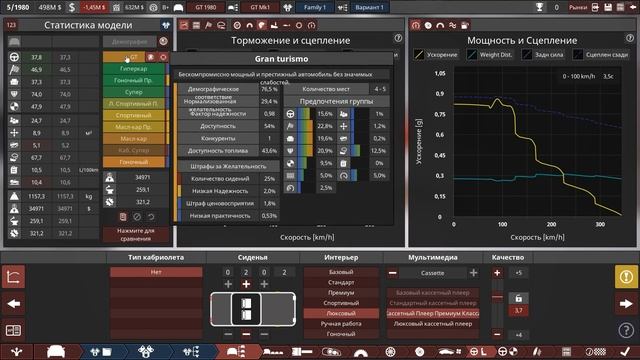
Task: Decrease the second row seats with minus
Action: (x=246, y=334)
